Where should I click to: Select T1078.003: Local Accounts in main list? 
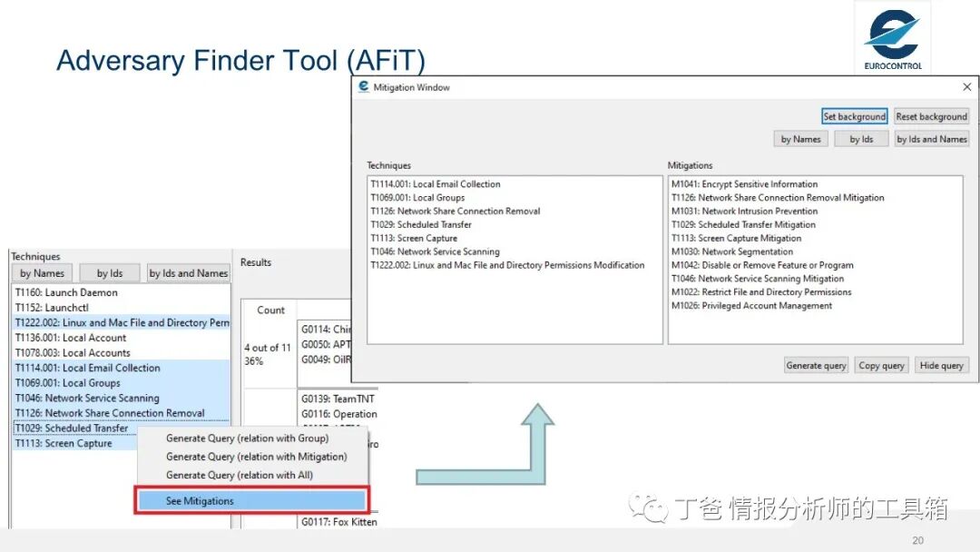pyautogui.click(x=121, y=352)
